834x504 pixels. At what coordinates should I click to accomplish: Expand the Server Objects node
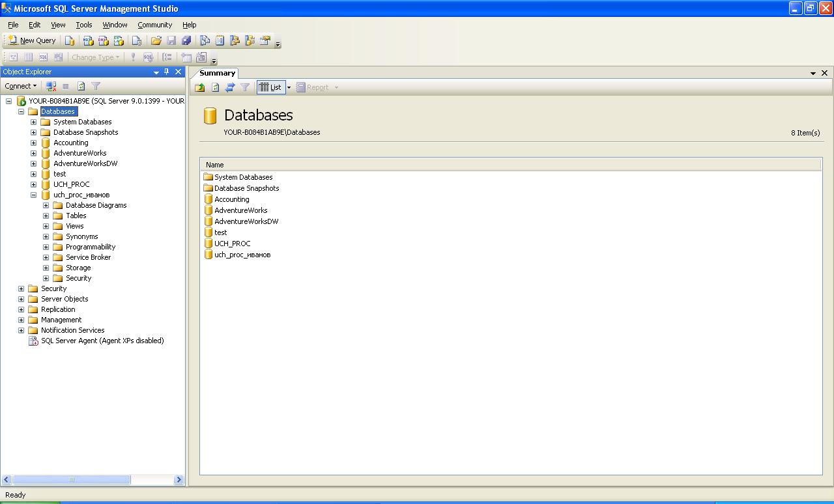click(22, 299)
